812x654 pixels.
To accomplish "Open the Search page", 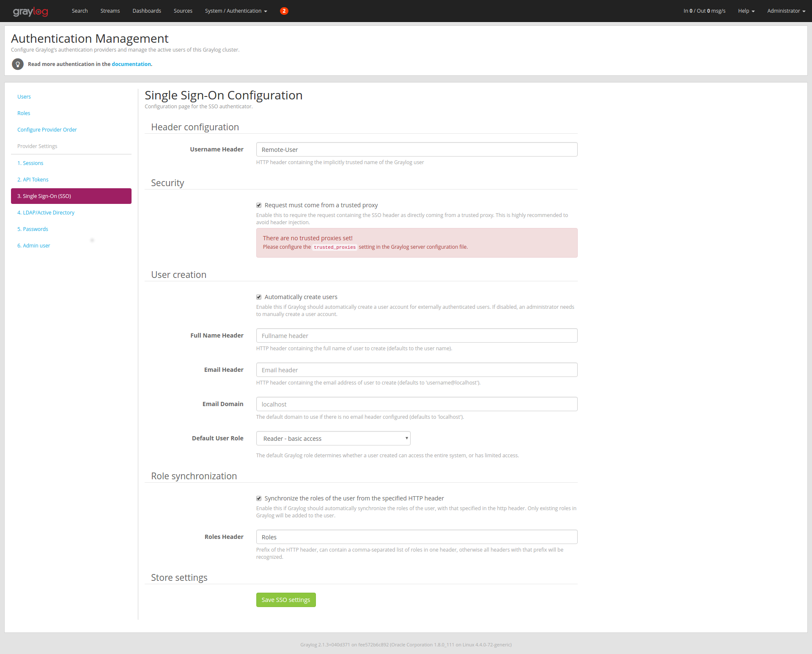I will click(80, 11).
